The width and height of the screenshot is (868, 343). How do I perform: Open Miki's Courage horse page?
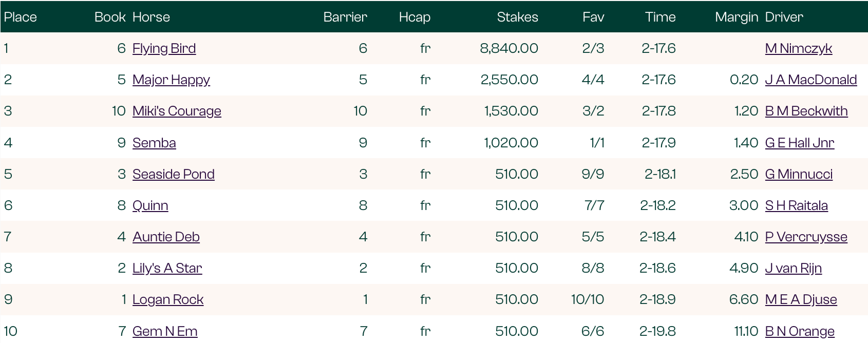coord(177,111)
